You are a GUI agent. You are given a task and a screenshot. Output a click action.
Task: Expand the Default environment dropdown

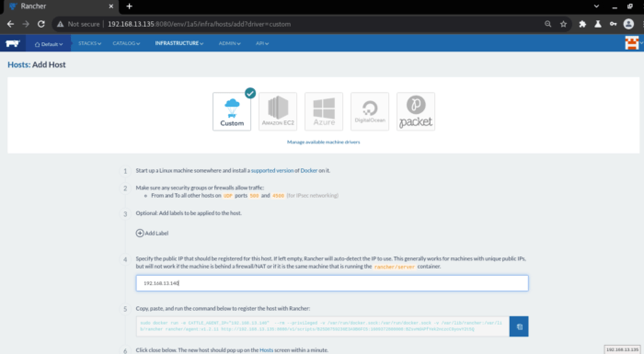(49, 44)
